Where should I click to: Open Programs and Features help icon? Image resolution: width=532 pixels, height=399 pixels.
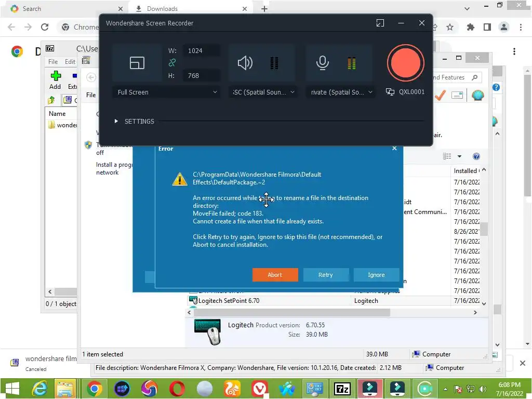point(476,156)
